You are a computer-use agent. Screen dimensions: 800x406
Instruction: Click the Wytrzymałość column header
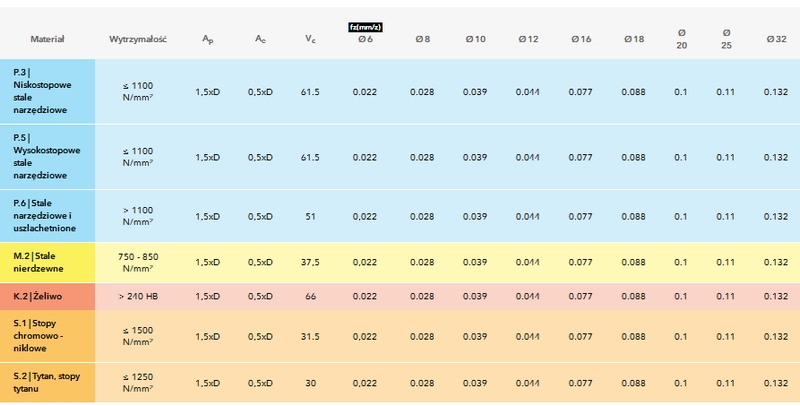click(x=137, y=39)
